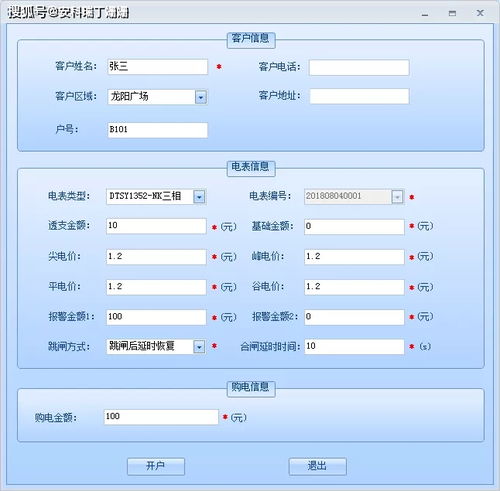This screenshot has width=500, height=491.
Task: Open the 跳闸方式 dropdown arrow
Action: [x=199, y=347]
